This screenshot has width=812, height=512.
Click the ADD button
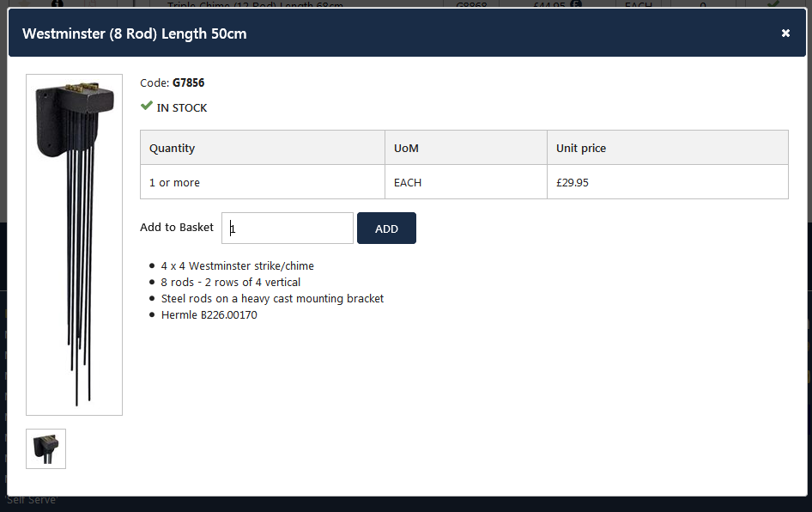click(386, 229)
